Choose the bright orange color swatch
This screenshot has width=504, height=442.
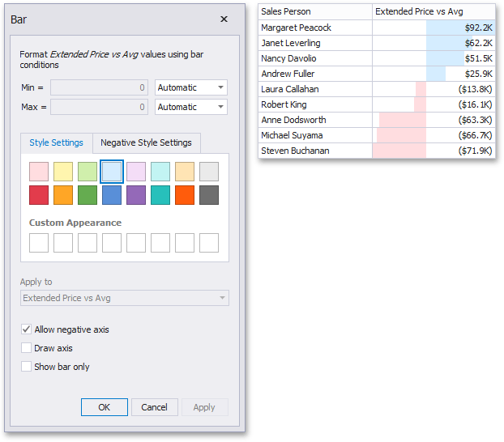click(x=185, y=195)
